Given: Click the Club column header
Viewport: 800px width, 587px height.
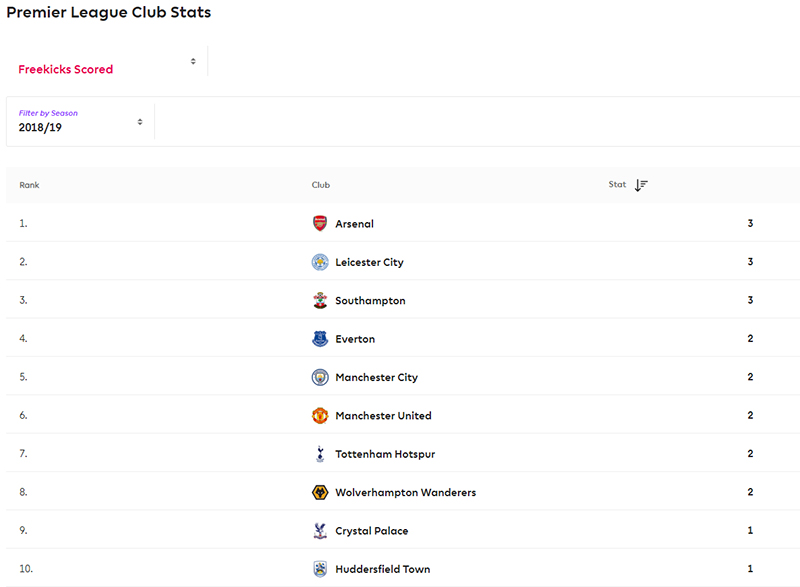Looking at the screenshot, I should pyautogui.click(x=321, y=185).
